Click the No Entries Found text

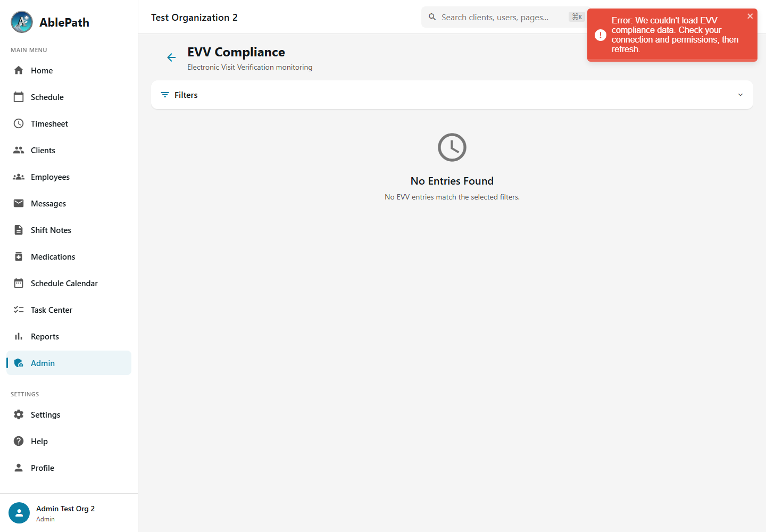[x=452, y=181]
